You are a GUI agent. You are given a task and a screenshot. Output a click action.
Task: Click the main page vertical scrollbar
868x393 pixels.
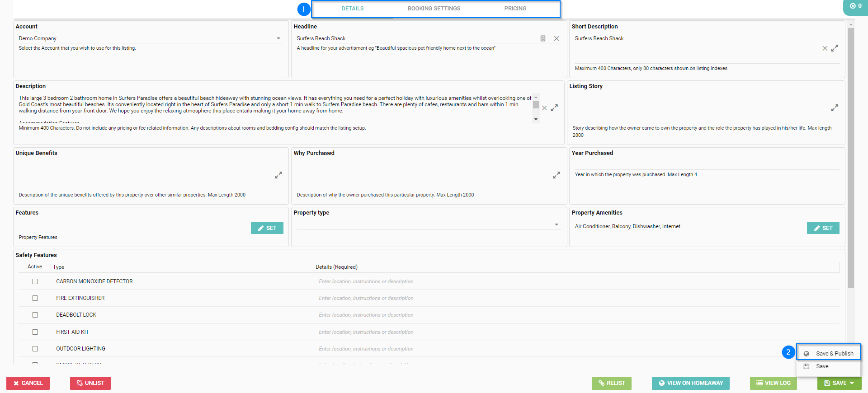(x=851, y=158)
